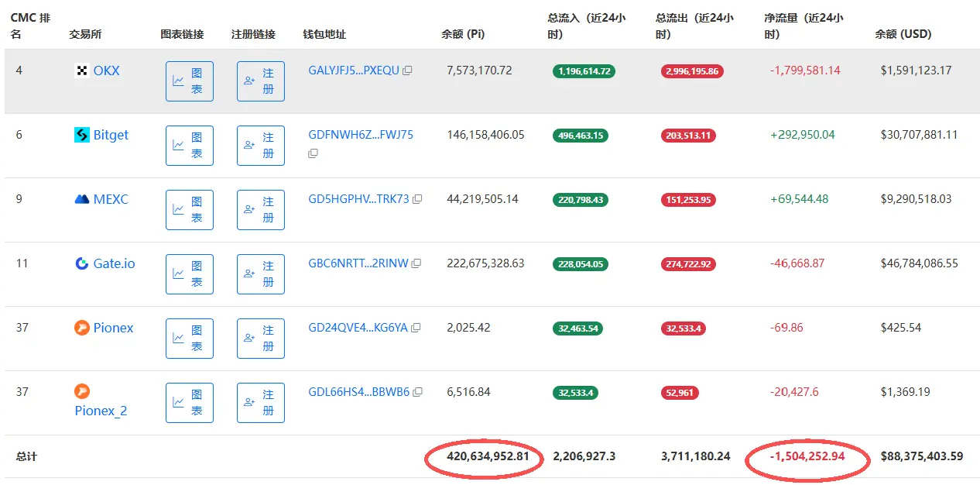980x485 pixels.
Task: Click the 净流量 column header
Action: 804,26
